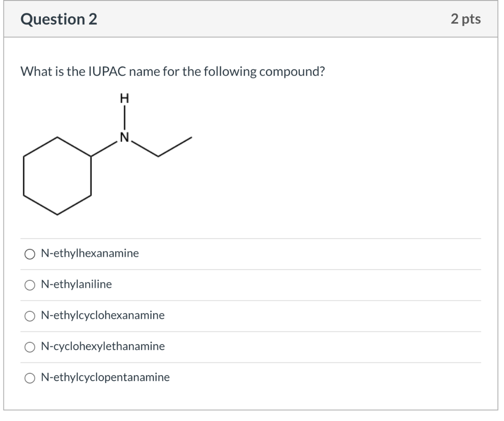The width and height of the screenshot is (504, 421).
Task: Click the Question 2 header title
Action: [x=61, y=19]
